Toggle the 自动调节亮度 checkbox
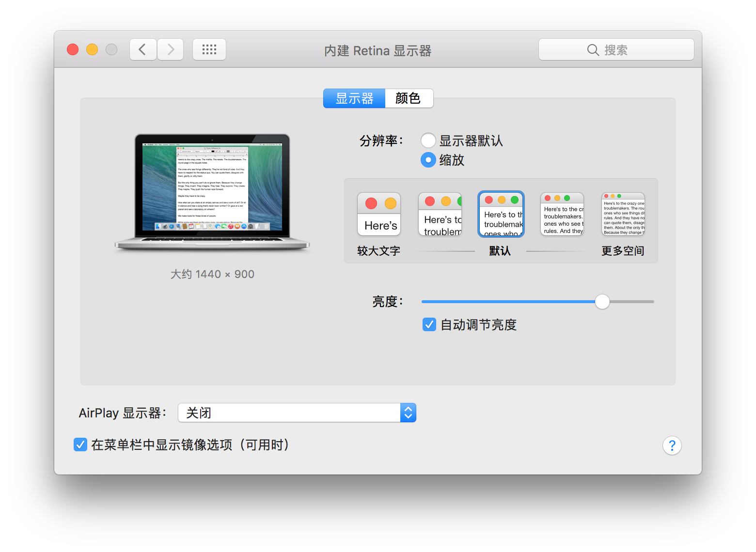The height and width of the screenshot is (552, 756). 429,324
